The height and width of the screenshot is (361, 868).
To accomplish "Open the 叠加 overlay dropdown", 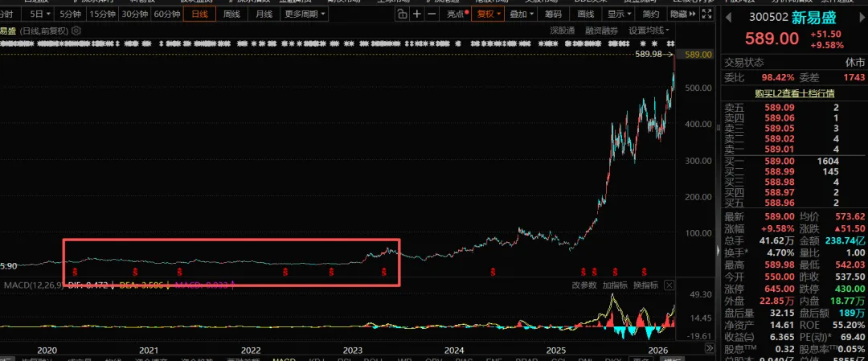I will pyautogui.click(x=522, y=14).
